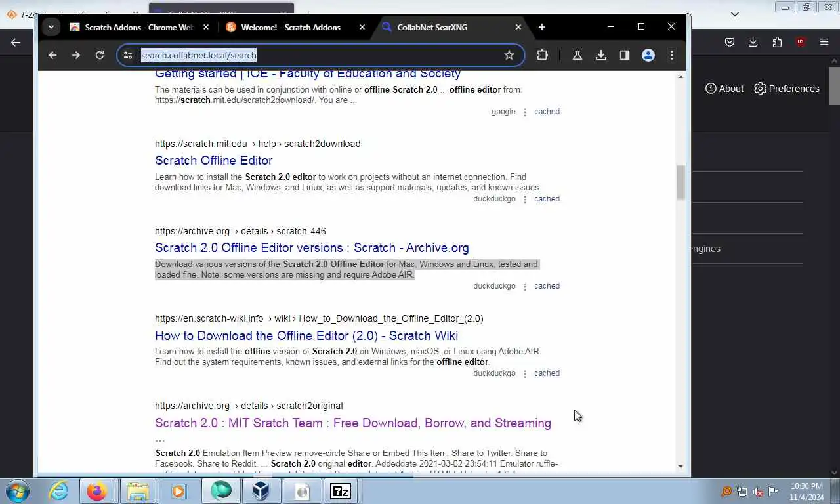Switch to Firefox in taskbar

[x=96, y=491]
